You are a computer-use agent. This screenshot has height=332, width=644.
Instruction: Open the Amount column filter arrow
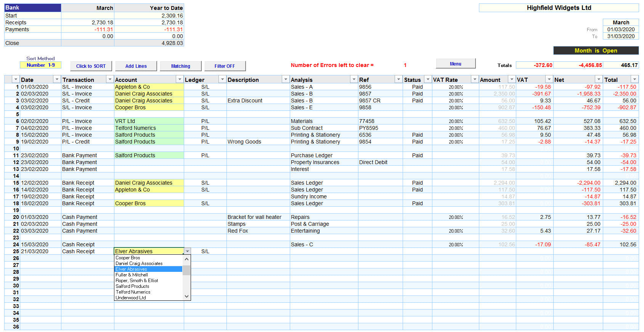[511, 79]
